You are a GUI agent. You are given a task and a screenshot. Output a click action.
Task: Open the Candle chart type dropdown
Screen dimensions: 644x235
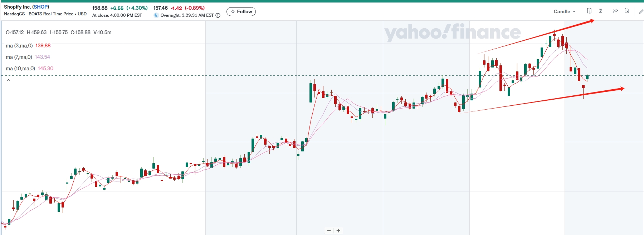pyautogui.click(x=564, y=11)
